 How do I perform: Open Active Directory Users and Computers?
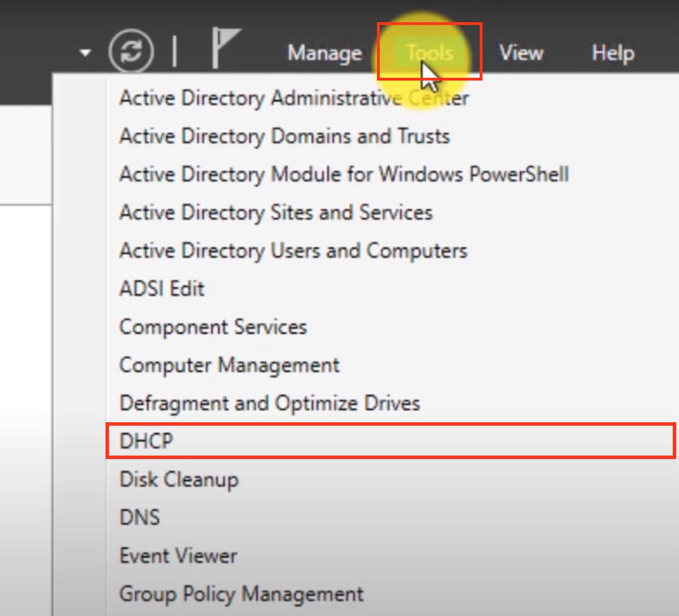pyautogui.click(x=293, y=250)
